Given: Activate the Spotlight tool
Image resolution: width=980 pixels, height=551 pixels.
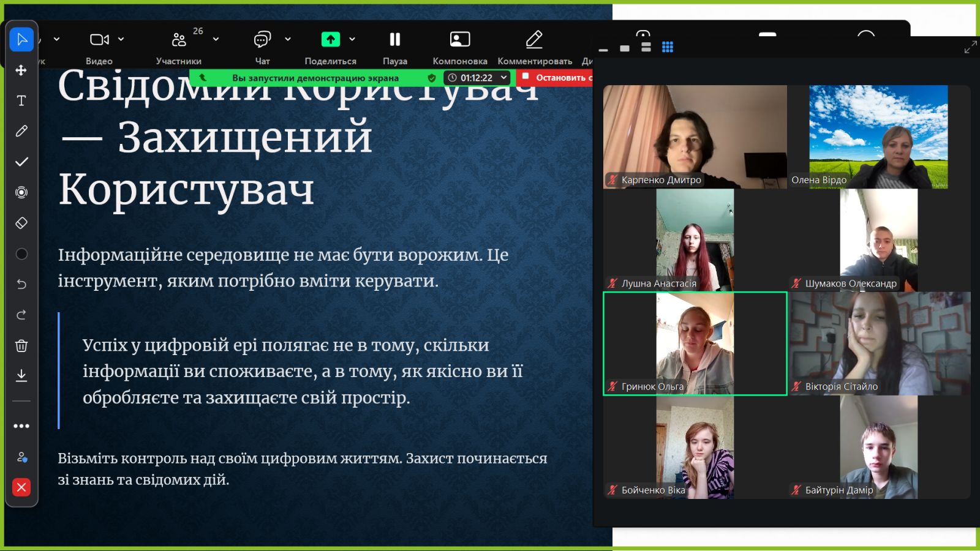Looking at the screenshot, I should click(x=21, y=192).
